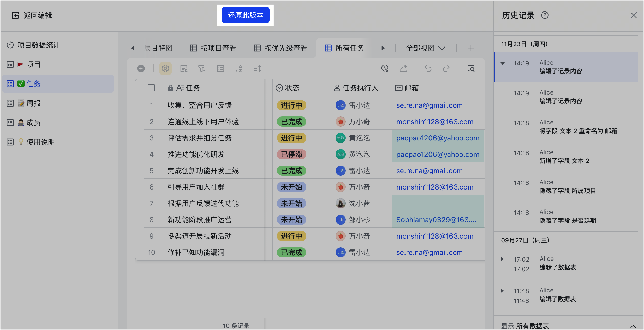Click the add record plus icon
The width and height of the screenshot is (644, 330).
pyautogui.click(x=141, y=68)
